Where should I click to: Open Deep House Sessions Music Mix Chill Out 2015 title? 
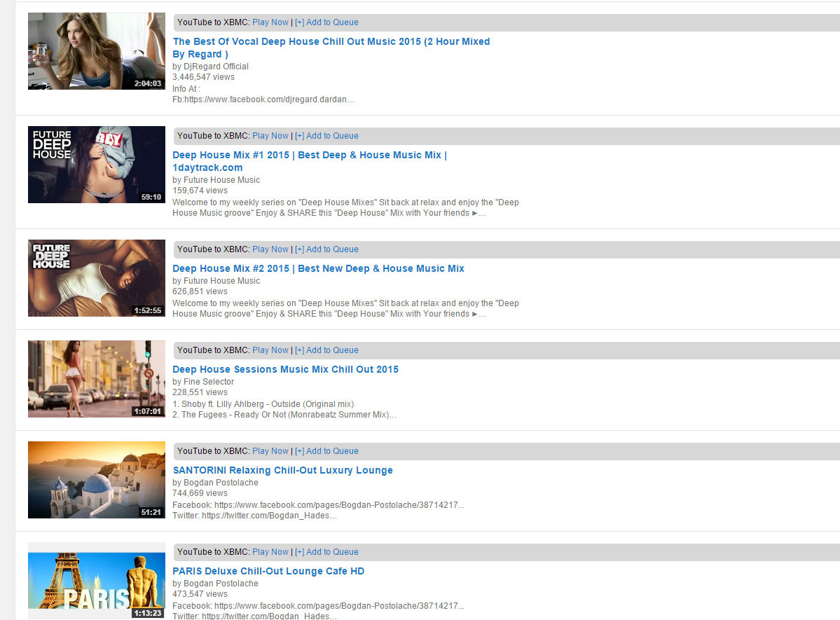(286, 369)
